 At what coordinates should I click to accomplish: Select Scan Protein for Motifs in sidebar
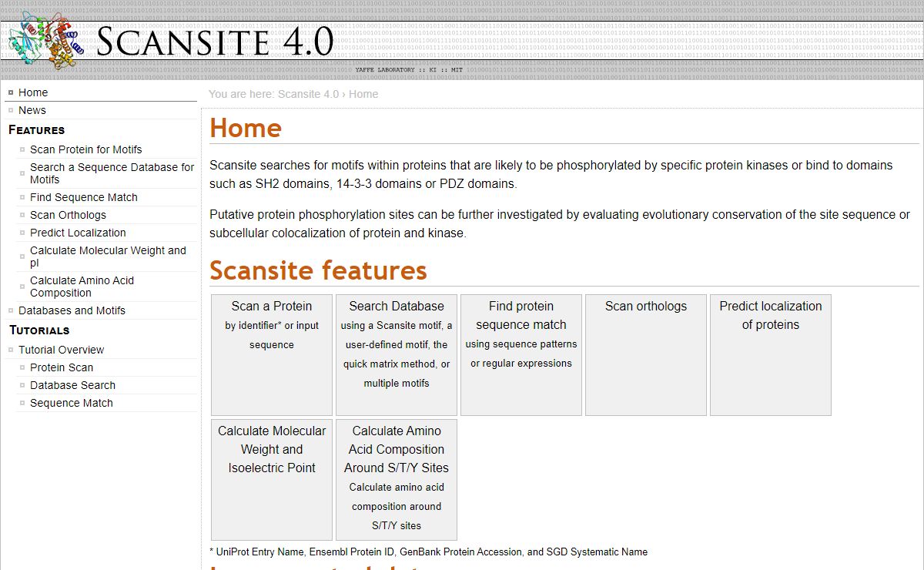(x=85, y=149)
